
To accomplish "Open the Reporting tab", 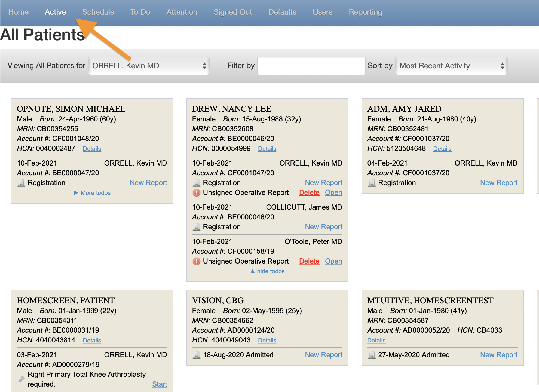I will point(365,12).
